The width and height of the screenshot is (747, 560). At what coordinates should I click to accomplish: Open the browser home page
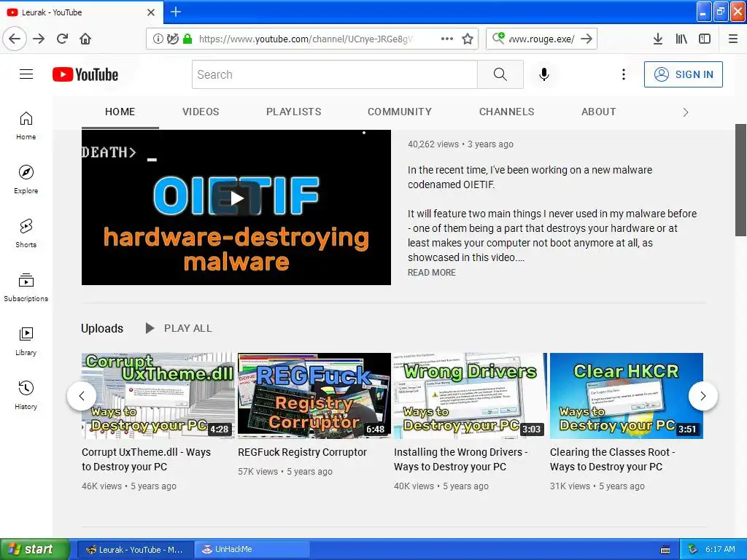(x=85, y=39)
